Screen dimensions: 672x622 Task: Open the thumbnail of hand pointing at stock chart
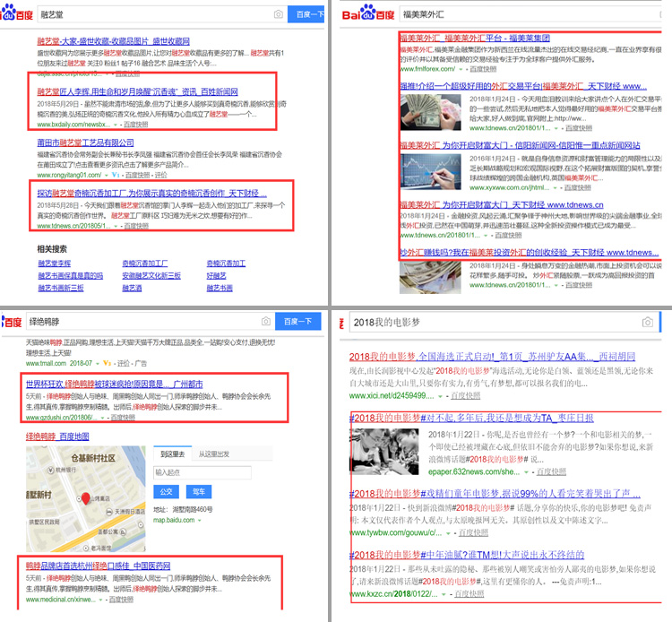tap(430, 172)
